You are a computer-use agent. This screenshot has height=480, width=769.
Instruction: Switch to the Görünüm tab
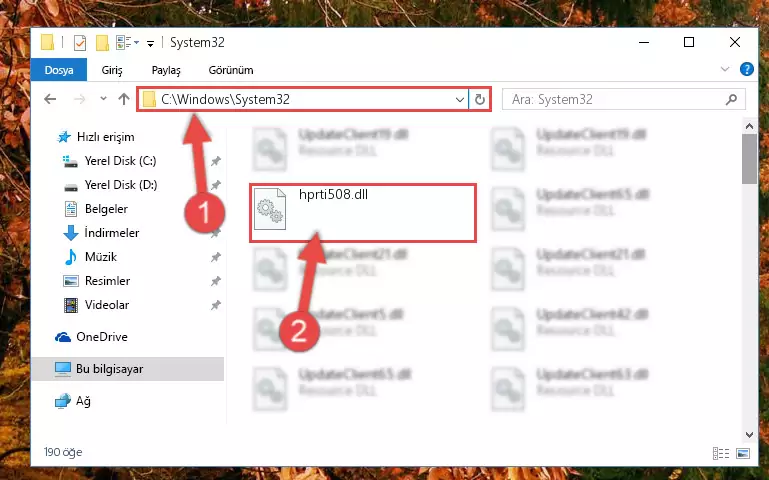pos(231,70)
